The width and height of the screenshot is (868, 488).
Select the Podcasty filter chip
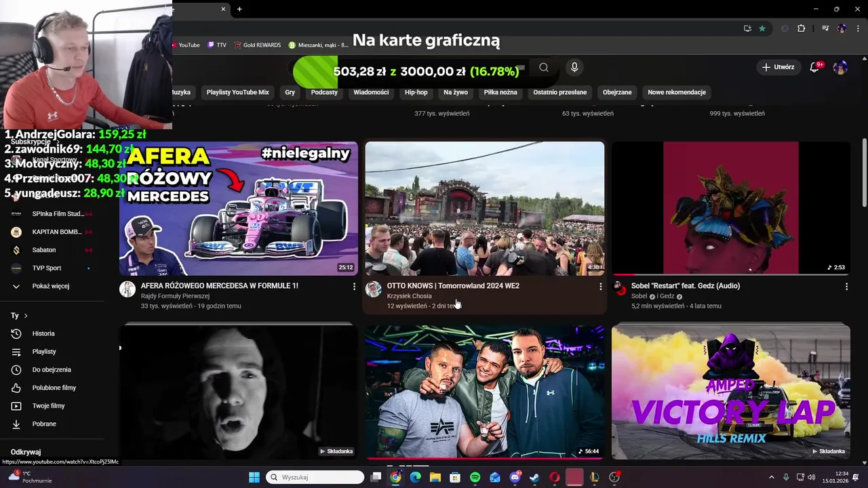[324, 92]
